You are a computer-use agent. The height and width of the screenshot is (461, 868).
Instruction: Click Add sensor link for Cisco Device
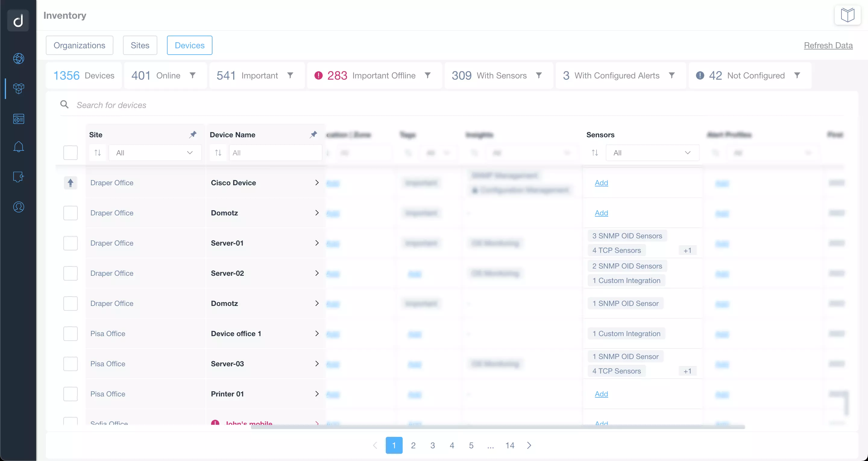(601, 183)
